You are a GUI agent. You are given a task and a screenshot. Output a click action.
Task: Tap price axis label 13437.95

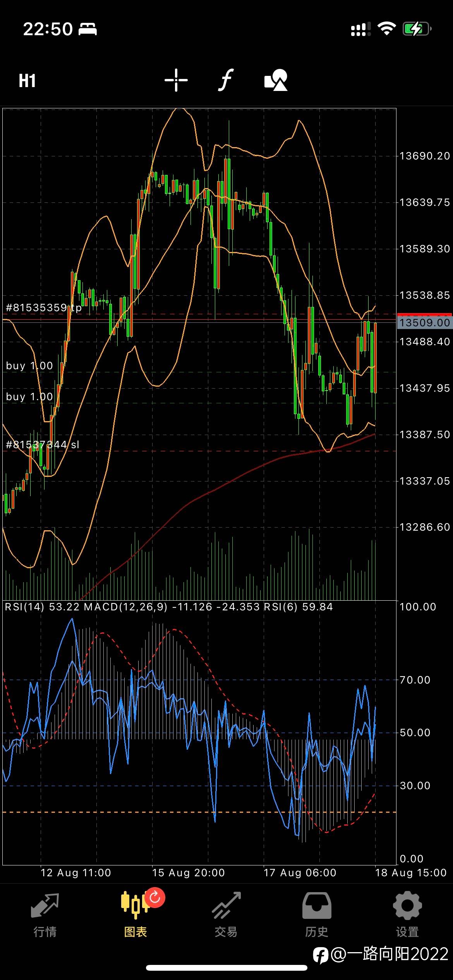tap(425, 388)
